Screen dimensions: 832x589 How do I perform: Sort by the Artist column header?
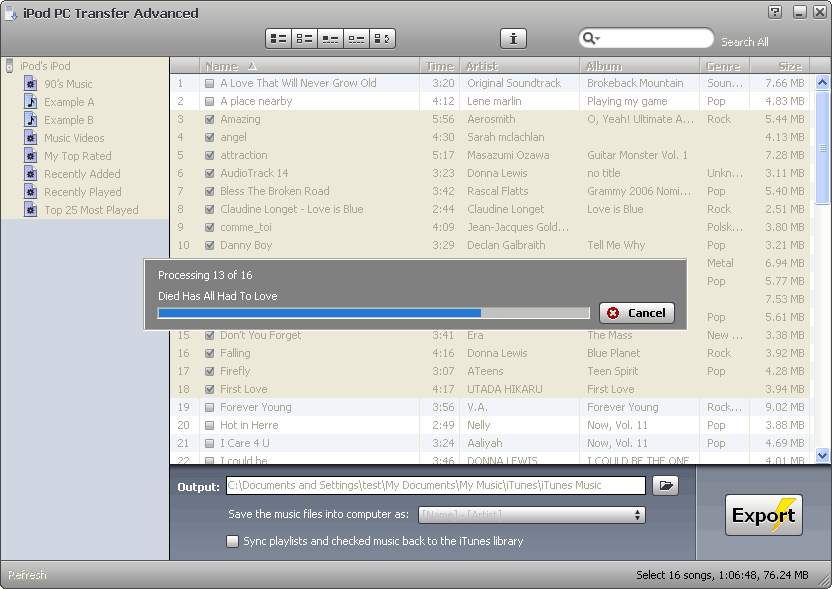point(519,66)
